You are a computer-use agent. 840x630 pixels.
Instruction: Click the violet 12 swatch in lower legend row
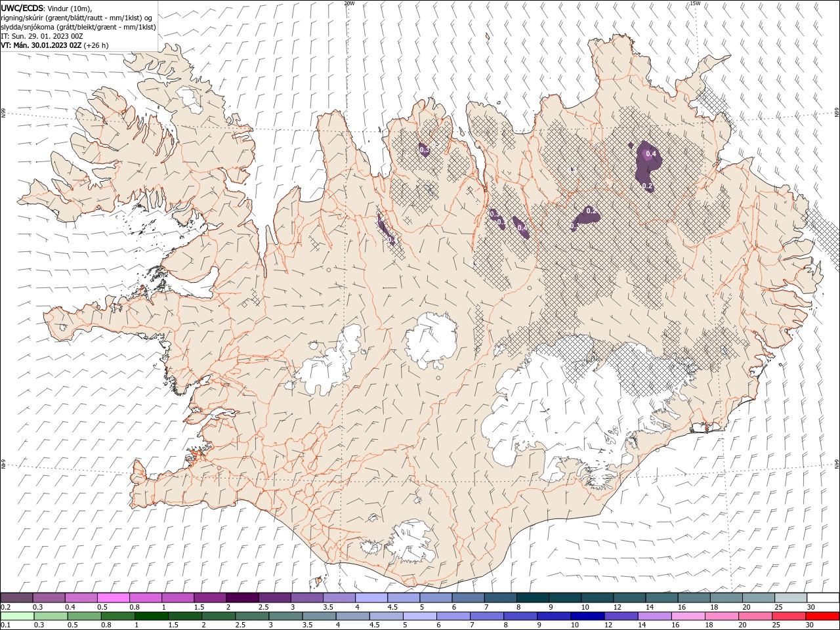[621, 616]
